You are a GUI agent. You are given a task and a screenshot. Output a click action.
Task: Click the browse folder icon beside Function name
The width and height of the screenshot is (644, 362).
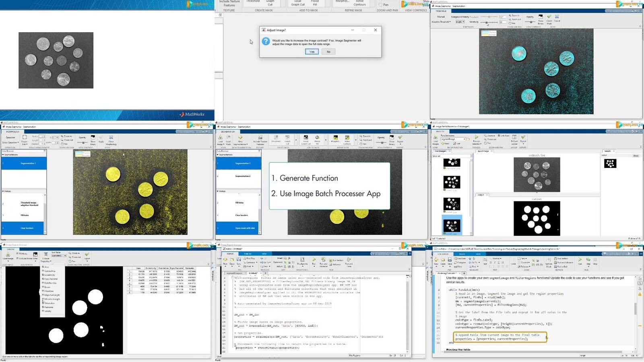(468, 139)
